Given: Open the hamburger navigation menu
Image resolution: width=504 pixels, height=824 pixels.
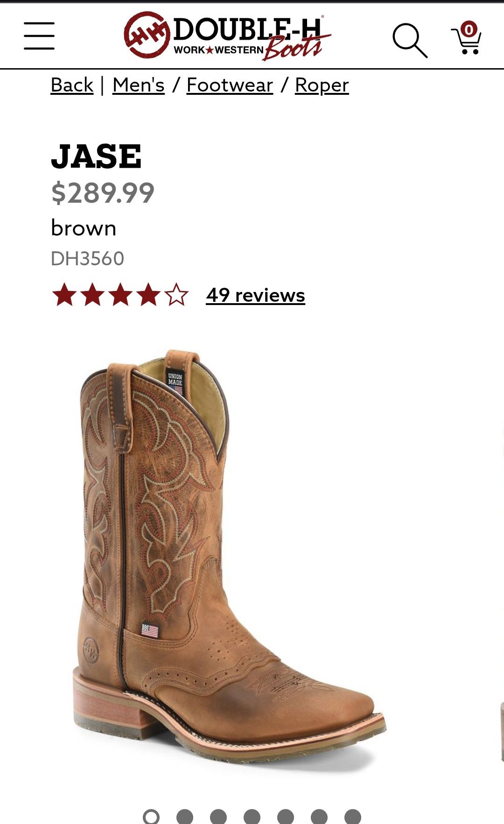Looking at the screenshot, I should click(39, 36).
